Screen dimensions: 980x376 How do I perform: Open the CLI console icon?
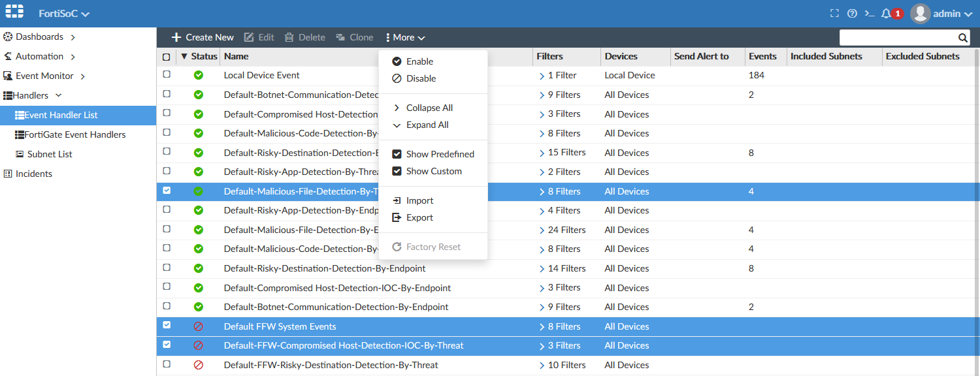[869, 12]
